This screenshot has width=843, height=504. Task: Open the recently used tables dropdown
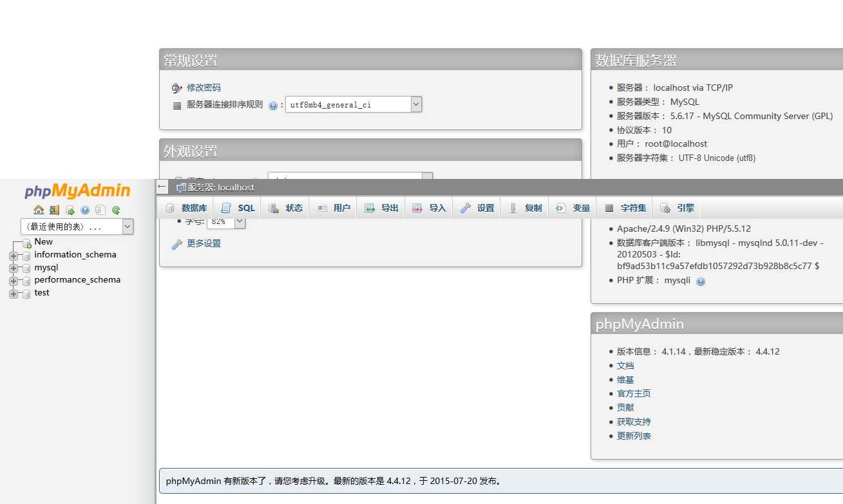coord(77,227)
